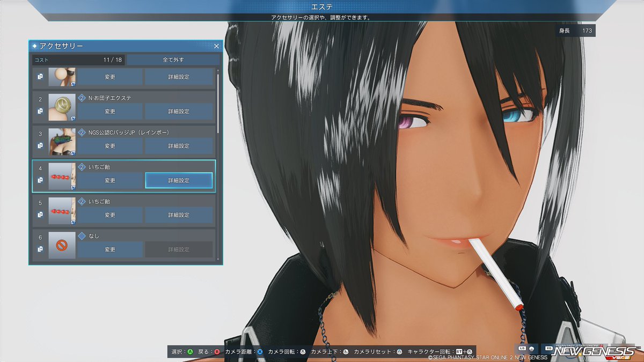
Task: Copy icon on empty slot 6
Action: coord(40,249)
